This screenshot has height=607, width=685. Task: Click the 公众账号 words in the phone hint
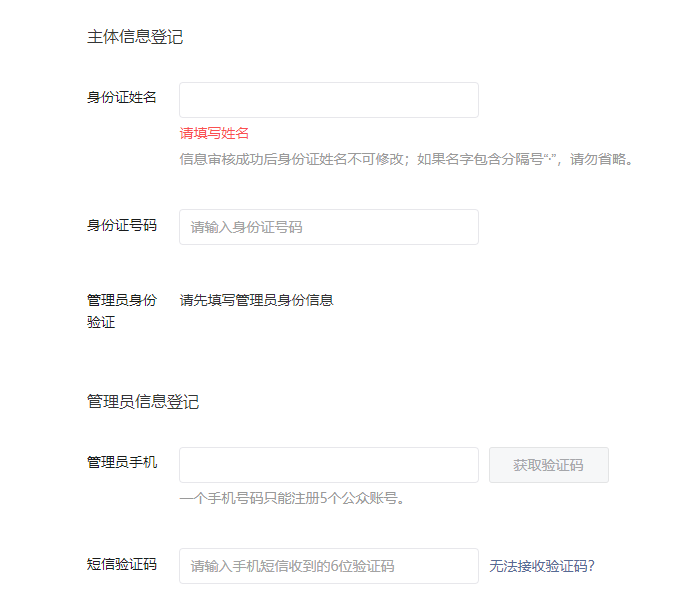pyautogui.click(x=369, y=498)
